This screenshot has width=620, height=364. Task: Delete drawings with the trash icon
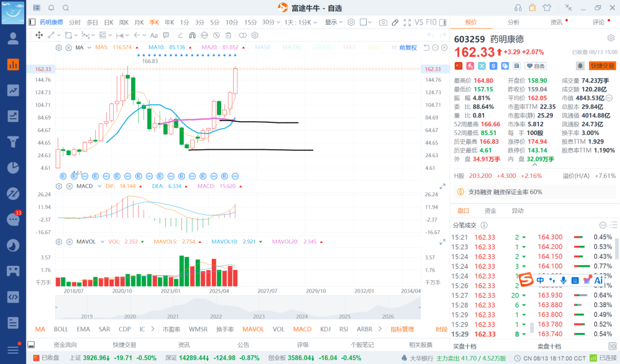pyautogui.click(x=228, y=35)
